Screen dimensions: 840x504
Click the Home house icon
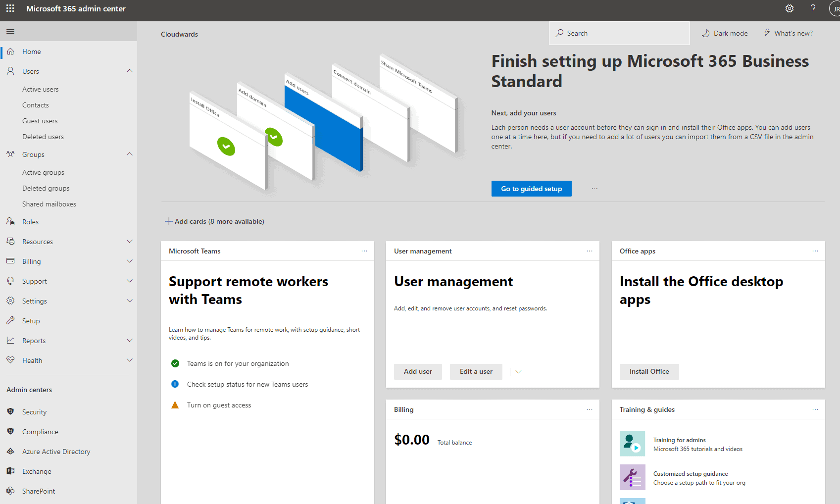coord(10,51)
